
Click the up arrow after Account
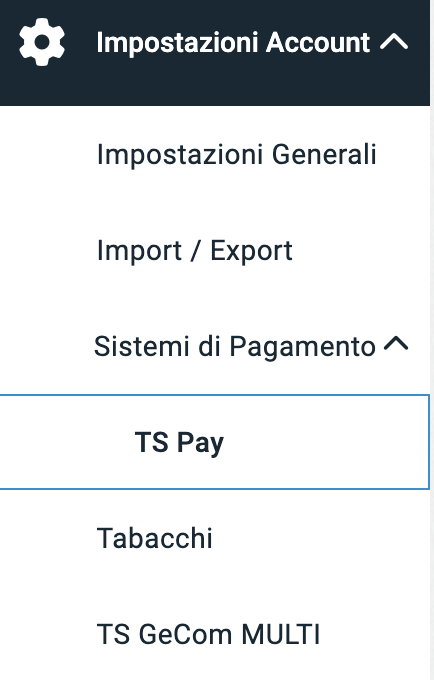[394, 42]
